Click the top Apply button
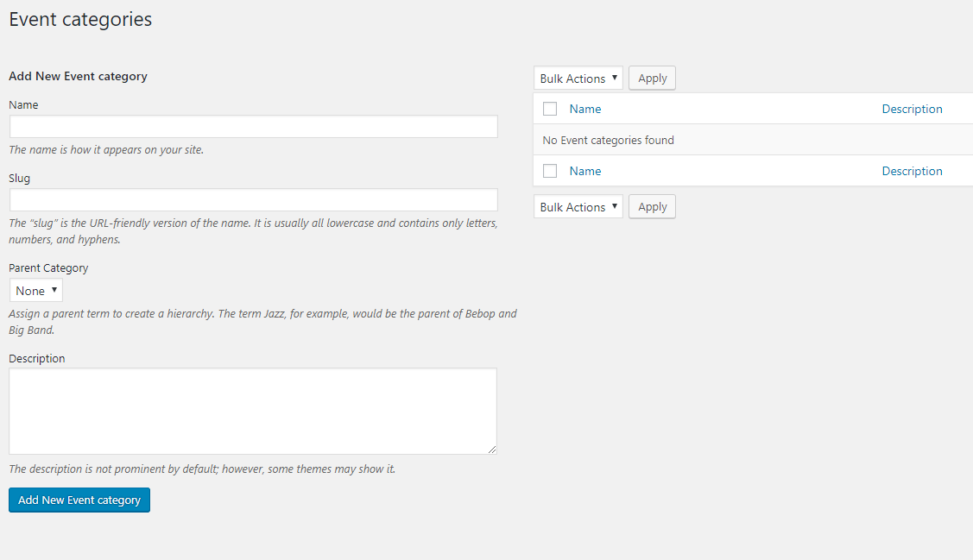The height and width of the screenshot is (560, 973). click(652, 79)
